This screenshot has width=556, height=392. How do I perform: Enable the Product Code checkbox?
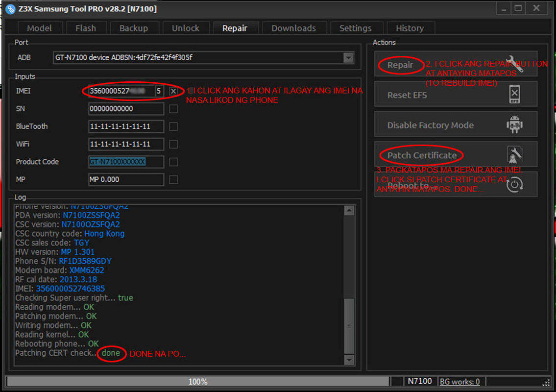173,162
